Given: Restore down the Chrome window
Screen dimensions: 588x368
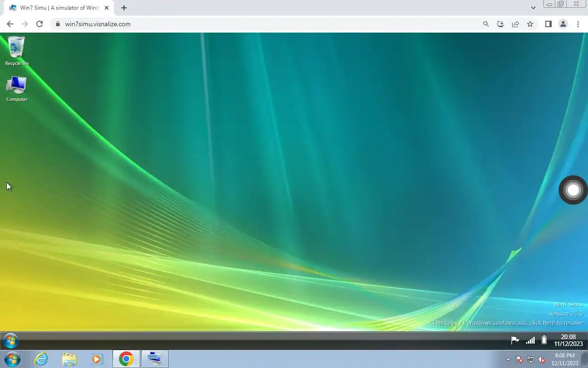Looking at the screenshot, I should coord(561,4).
